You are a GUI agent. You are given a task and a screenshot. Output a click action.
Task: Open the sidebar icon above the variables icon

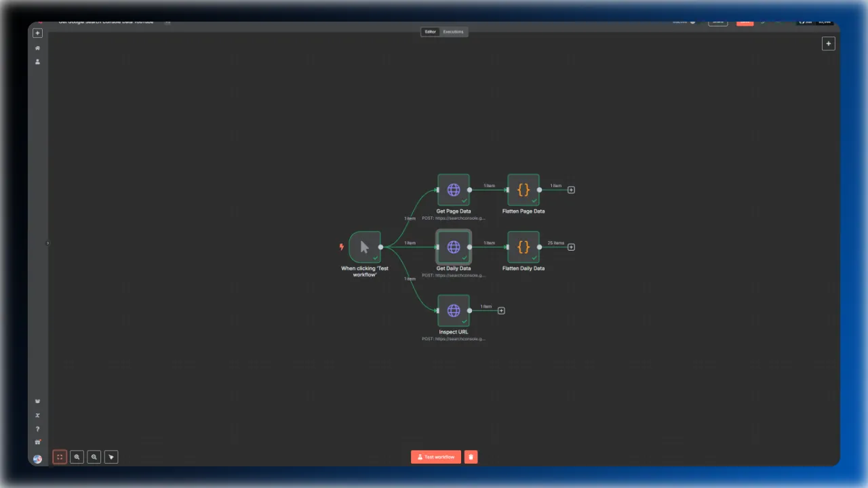click(x=37, y=401)
